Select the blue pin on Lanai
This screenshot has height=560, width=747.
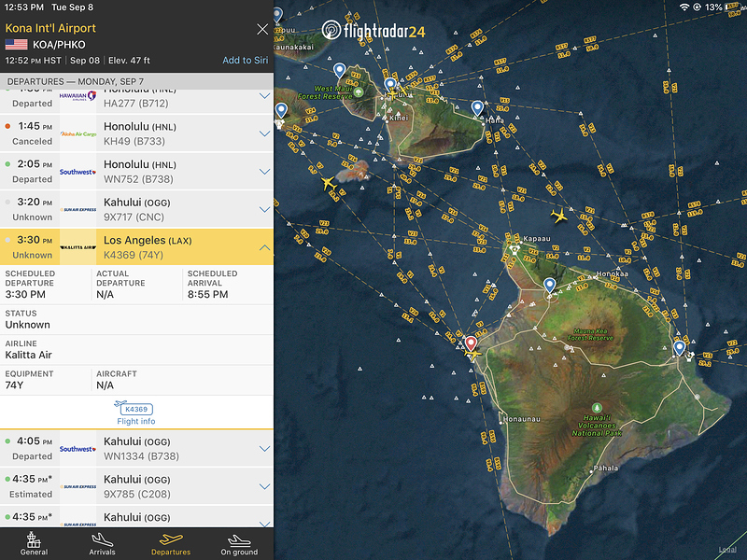pyautogui.click(x=282, y=110)
